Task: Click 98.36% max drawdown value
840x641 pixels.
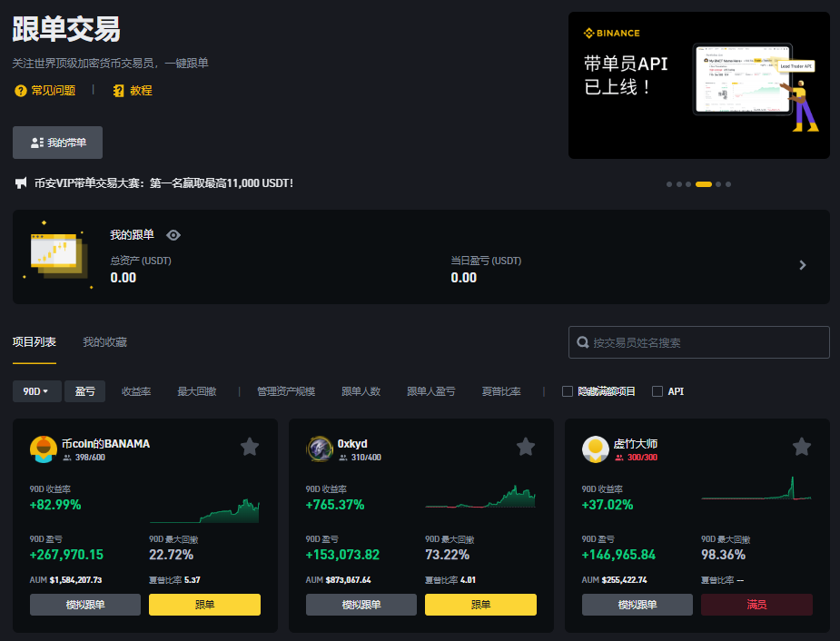Action: (723, 555)
